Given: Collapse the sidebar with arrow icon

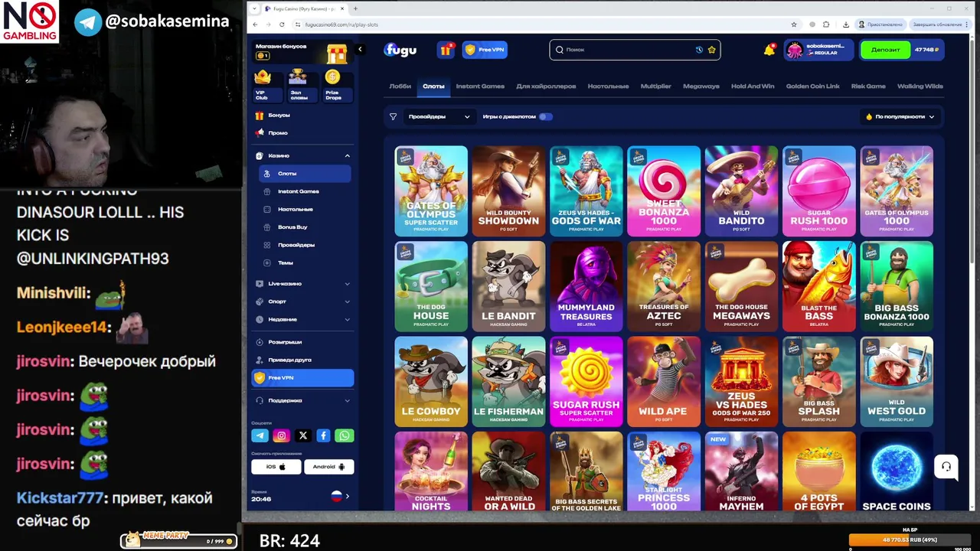Looking at the screenshot, I should (360, 50).
